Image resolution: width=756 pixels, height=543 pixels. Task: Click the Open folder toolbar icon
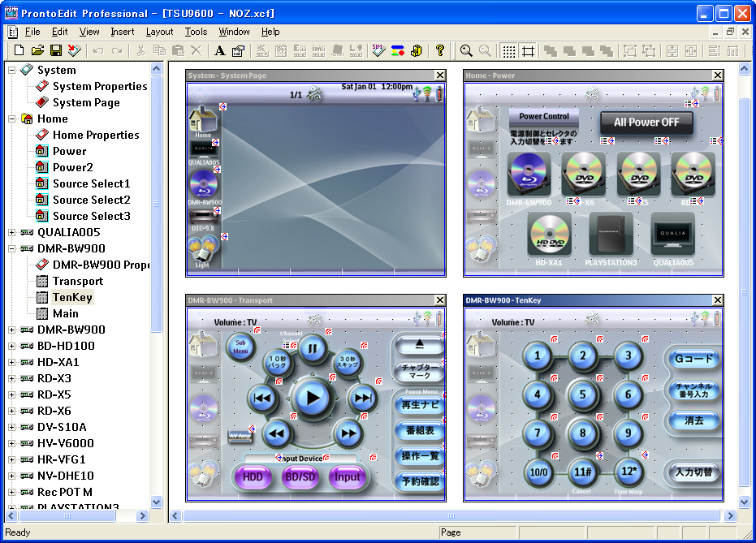point(37,51)
